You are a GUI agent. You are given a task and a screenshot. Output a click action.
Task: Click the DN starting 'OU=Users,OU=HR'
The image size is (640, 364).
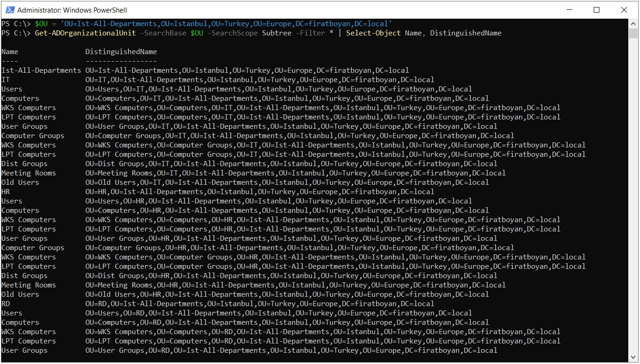[279, 201]
